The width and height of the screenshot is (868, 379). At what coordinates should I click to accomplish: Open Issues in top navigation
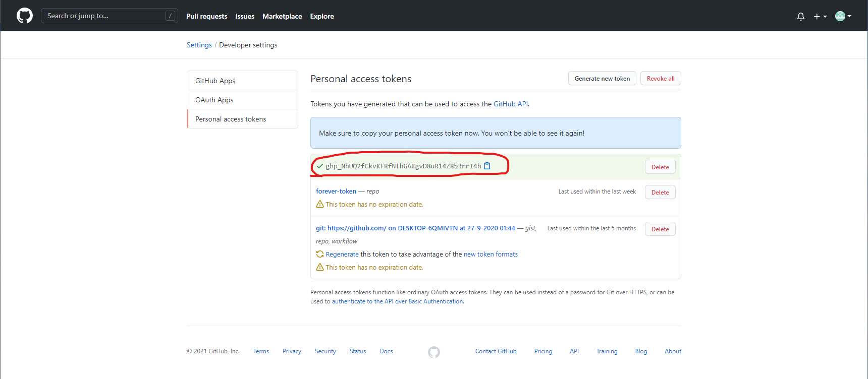pos(245,16)
